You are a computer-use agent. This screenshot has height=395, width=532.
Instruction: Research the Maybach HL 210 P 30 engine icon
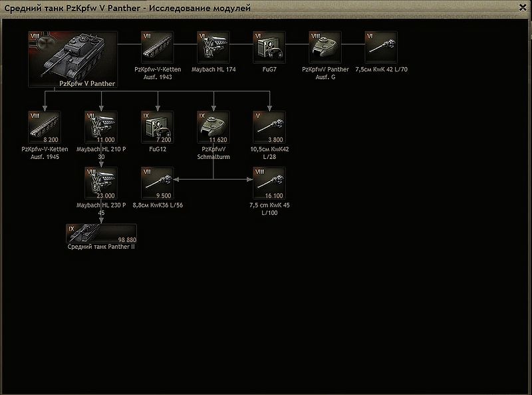pyautogui.click(x=101, y=127)
